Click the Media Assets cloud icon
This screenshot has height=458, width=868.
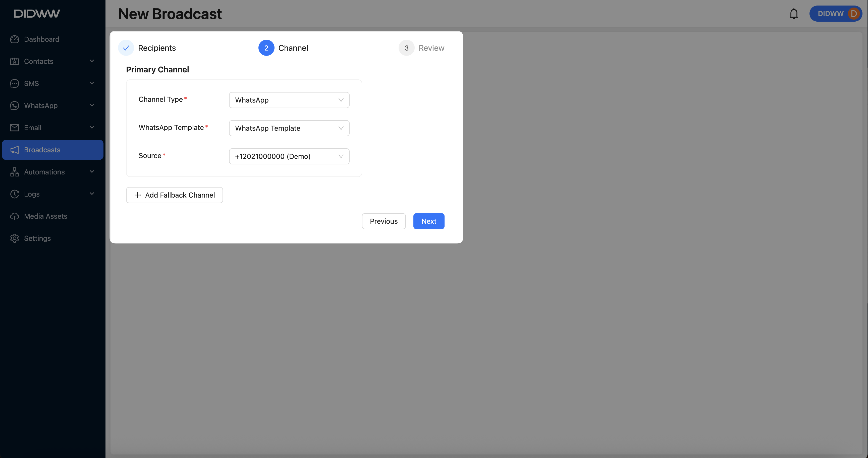tap(15, 216)
